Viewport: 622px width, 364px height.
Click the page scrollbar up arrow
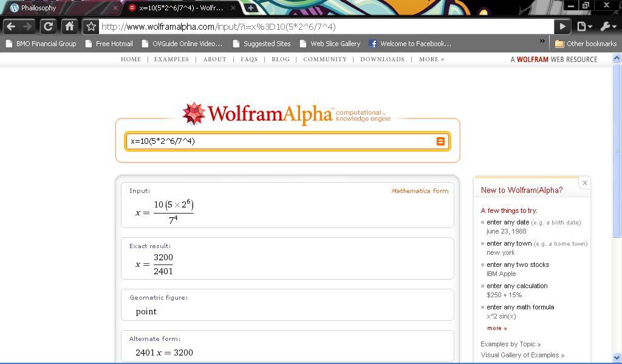(x=617, y=58)
